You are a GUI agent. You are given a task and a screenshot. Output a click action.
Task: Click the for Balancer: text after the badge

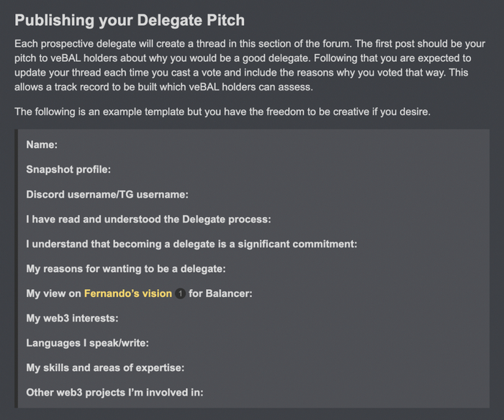[220, 293]
